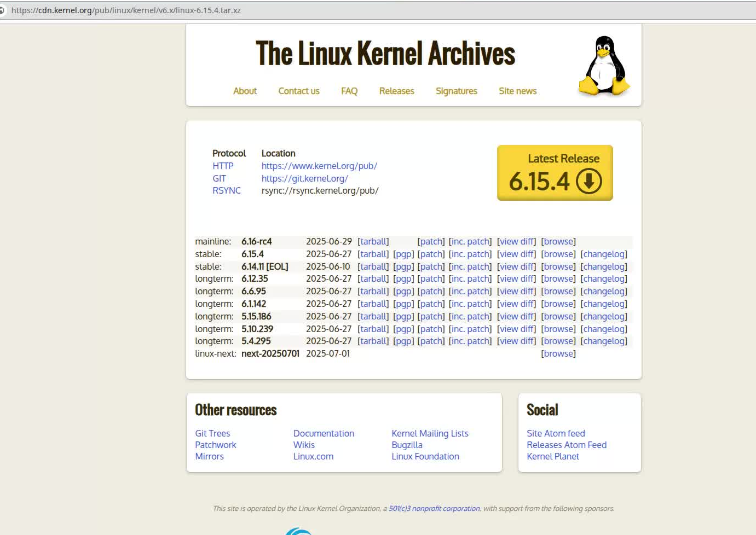Visit https://git.kernel.org/ location link

click(x=304, y=178)
